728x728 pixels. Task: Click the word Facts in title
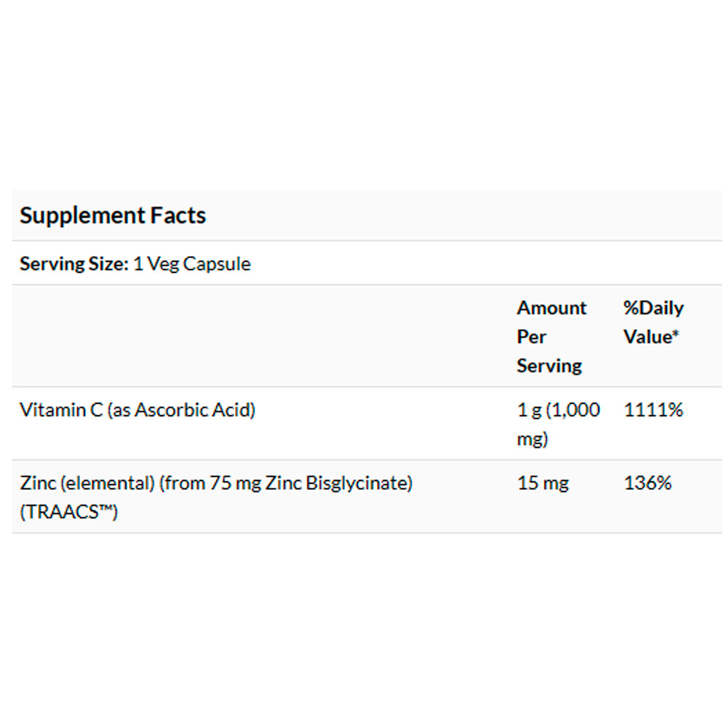[x=178, y=215]
